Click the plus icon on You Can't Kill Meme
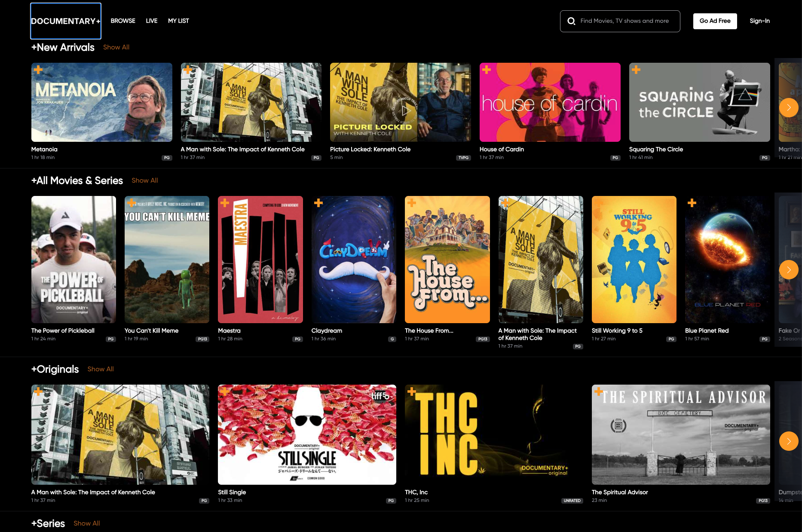 [132, 203]
